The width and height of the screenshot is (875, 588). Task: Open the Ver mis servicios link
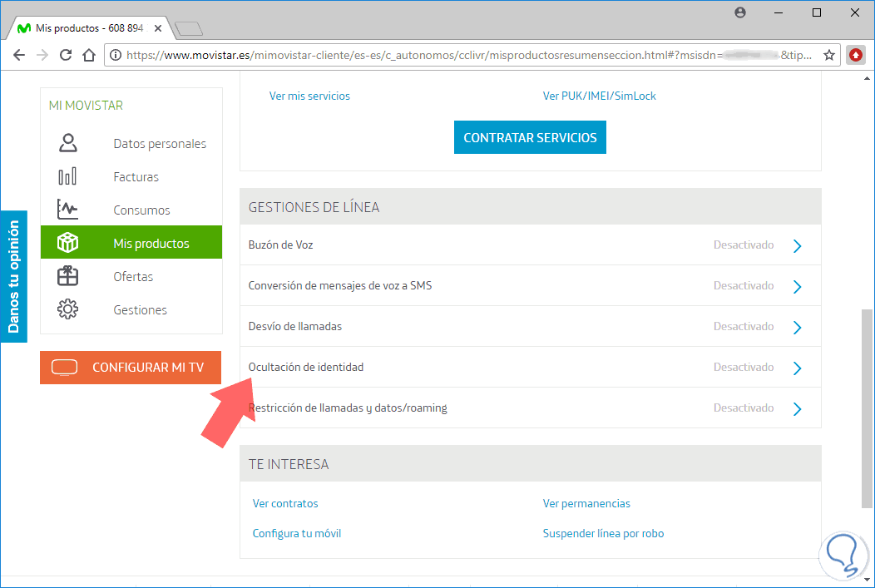coord(309,96)
